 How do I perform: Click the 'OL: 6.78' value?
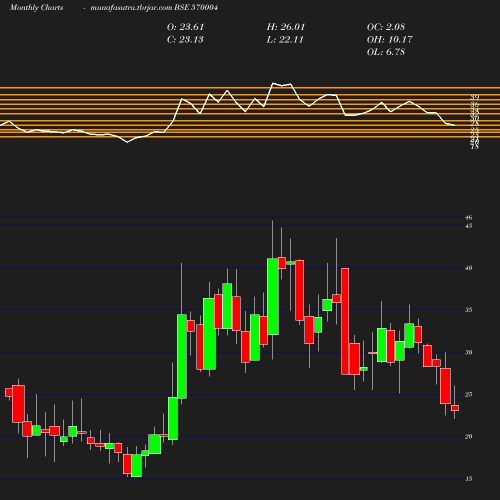pyautogui.click(x=386, y=52)
